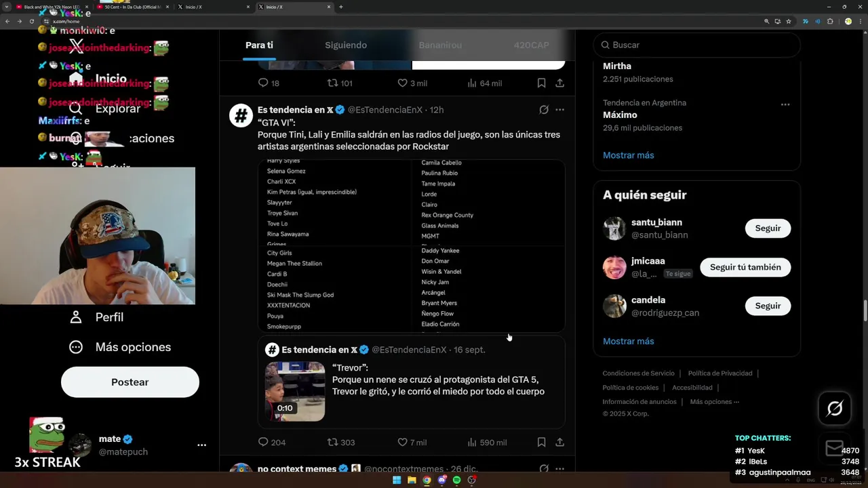The image size is (868, 488).
Task: Click the zoom magnifier in address bar
Action: (767, 21)
